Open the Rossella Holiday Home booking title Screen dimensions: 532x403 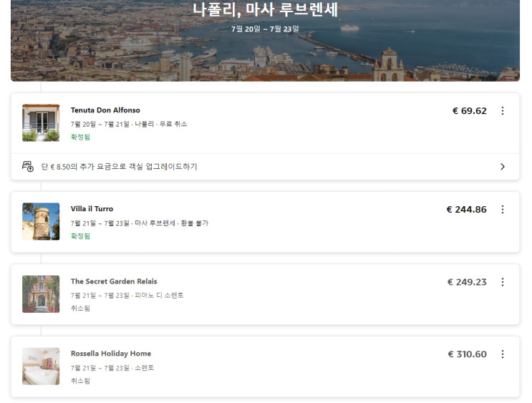pos(111,354)
